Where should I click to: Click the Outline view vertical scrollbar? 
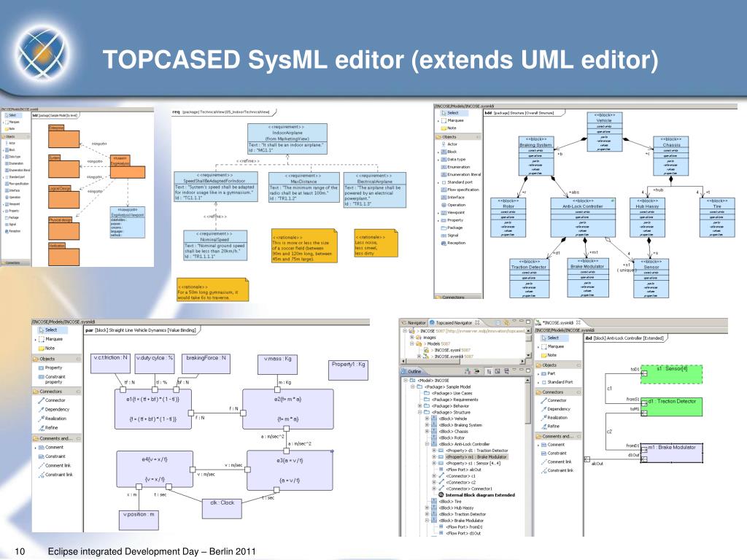pyautogui.click(x=528, y=457)
